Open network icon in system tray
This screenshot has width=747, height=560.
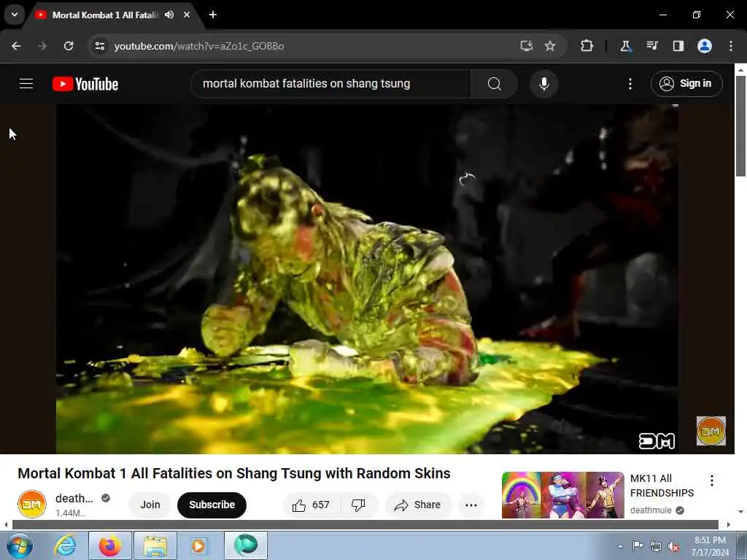tap(656, 547)
